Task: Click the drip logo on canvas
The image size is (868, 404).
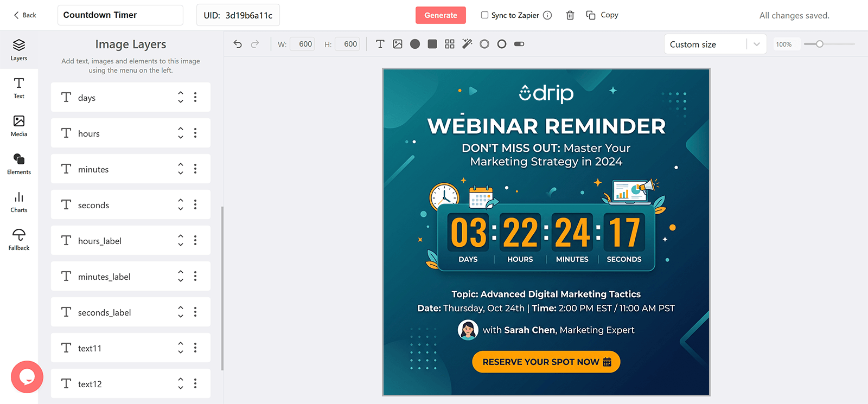Action: pyautogui.click(x=546, y=93)
